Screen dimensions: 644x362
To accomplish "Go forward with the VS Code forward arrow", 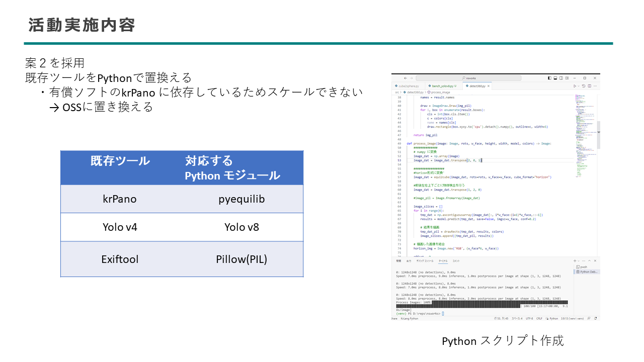I will (x=412, y=78).
